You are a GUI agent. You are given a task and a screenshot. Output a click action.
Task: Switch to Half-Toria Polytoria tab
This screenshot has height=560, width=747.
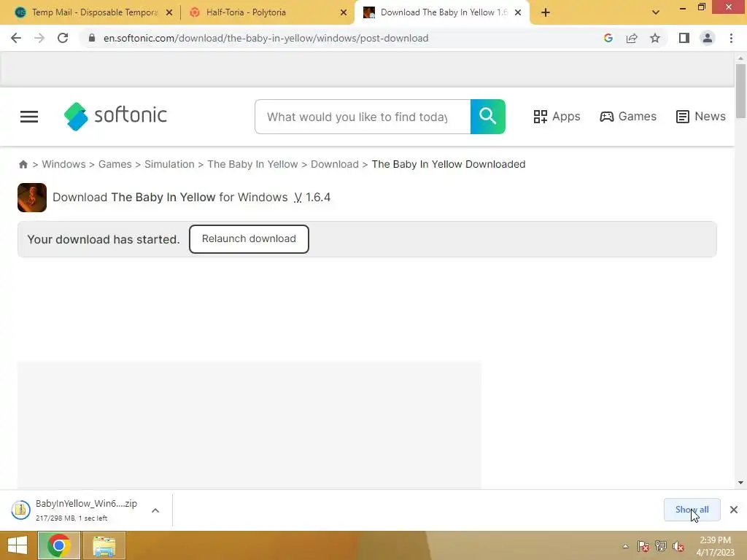(267, 12)
